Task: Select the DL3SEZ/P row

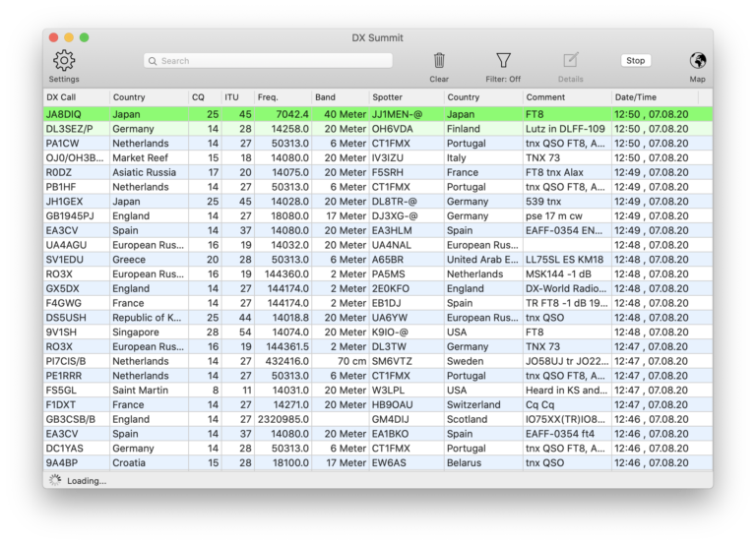Action: click(x=378, y=129)
